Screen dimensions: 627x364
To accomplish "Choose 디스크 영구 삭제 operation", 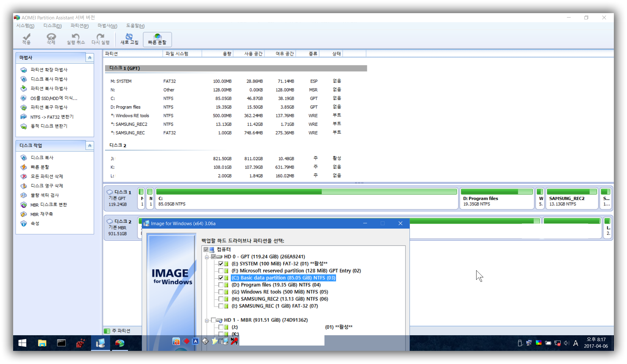I will (47, 186).
